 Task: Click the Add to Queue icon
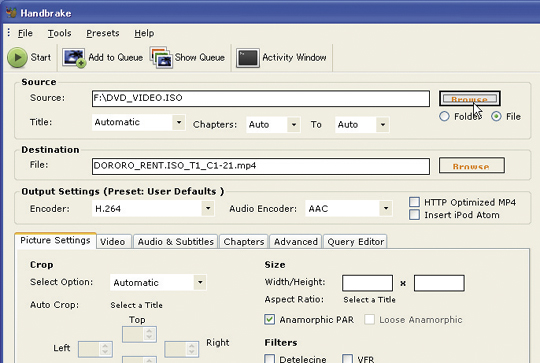[74, 58]
